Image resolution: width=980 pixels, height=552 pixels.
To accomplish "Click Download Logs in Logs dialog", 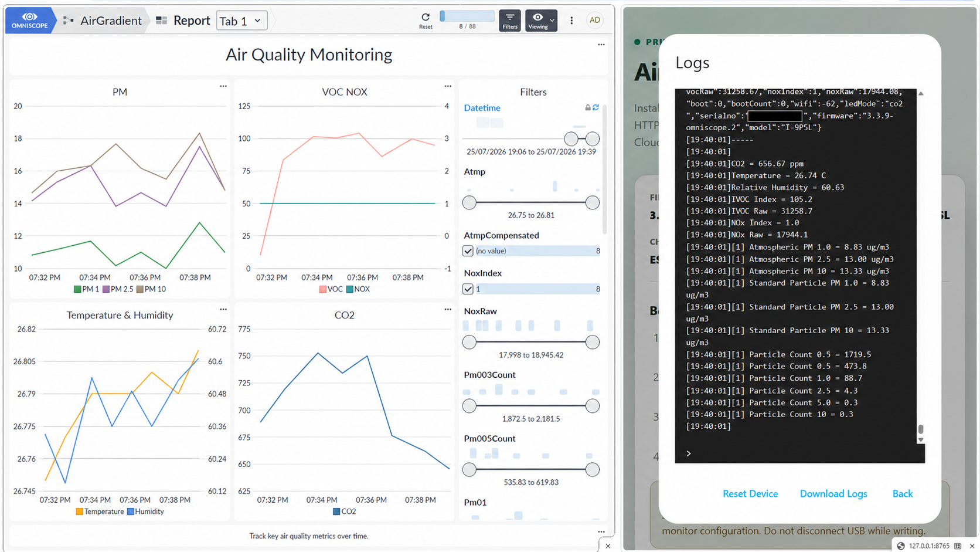I will [x=833, y=494].
